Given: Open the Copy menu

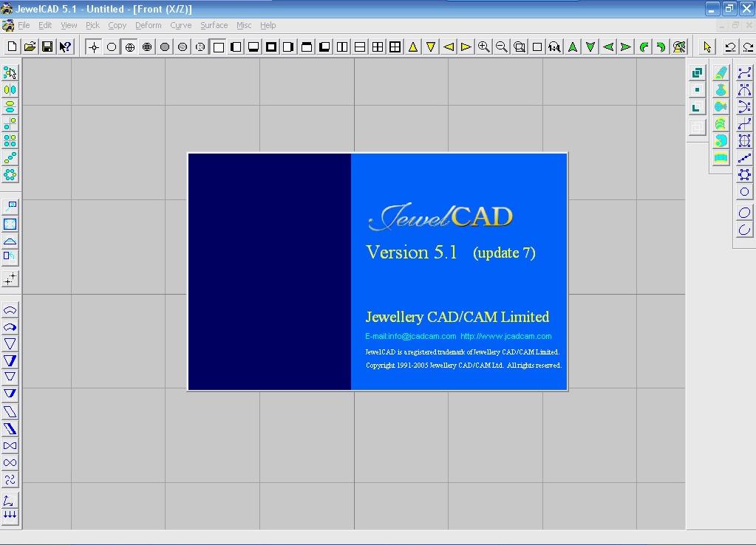Looking at the screenshot, I should click(118, 25).
